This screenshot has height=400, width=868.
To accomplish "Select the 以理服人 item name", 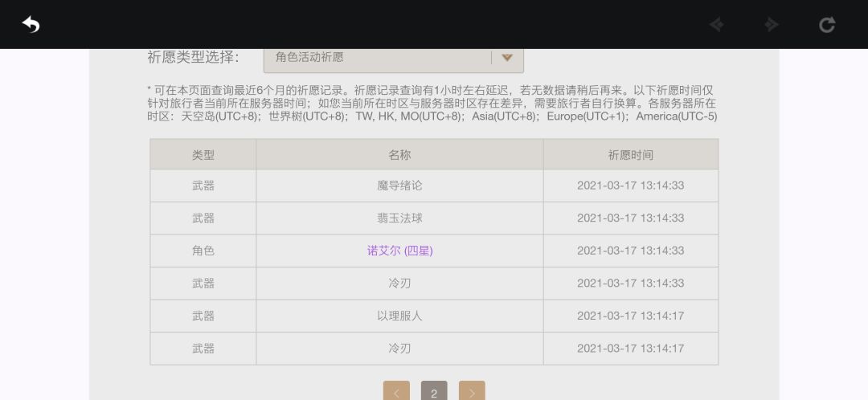I will click(x=399, y=316).
